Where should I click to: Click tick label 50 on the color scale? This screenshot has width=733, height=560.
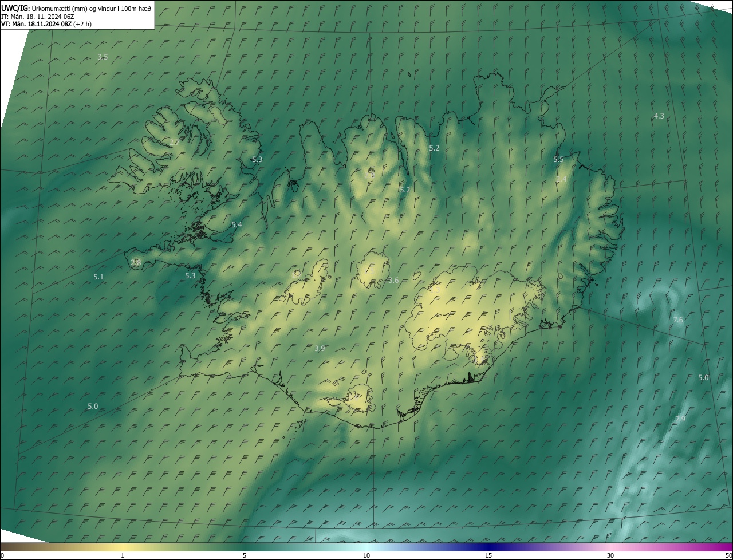click(728, 555)
